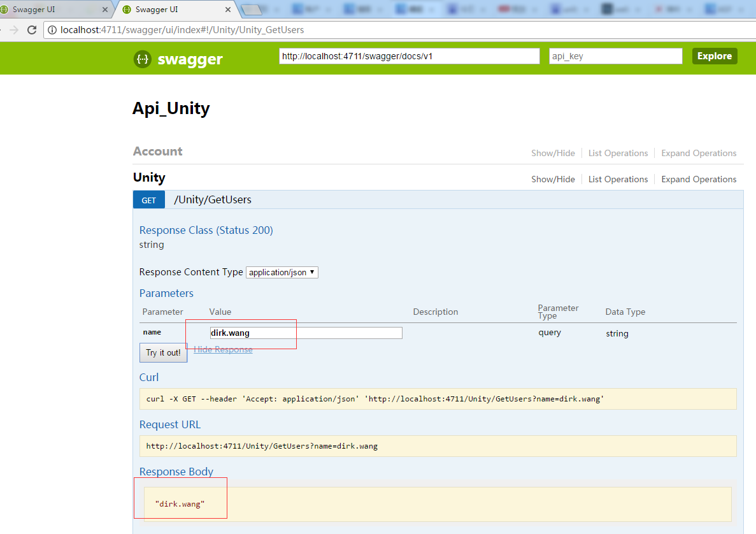
Task: Click the 'query' parameter type cell
Action: pos(550,333)
